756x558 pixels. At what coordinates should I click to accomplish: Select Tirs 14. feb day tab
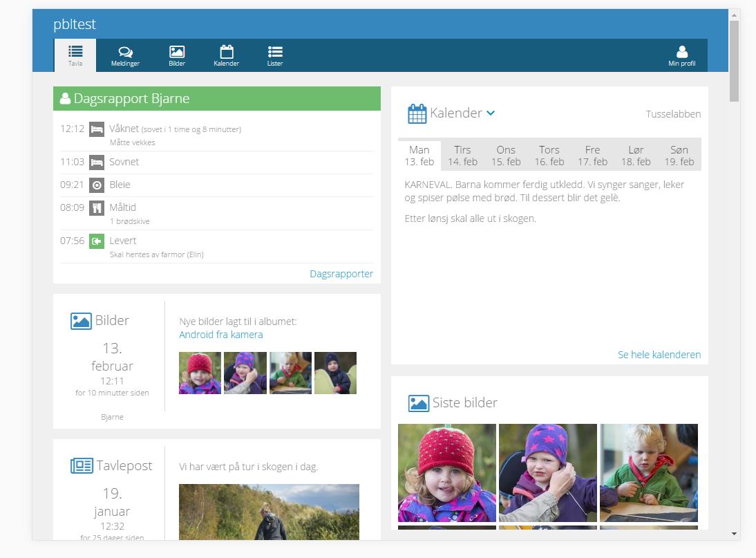click(x=463, y=156)
